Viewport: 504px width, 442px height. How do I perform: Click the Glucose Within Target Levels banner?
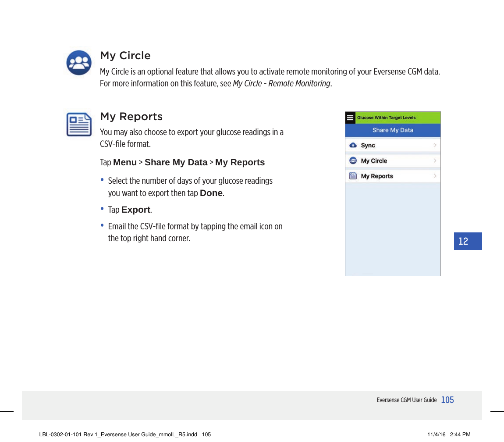(398, 118)
